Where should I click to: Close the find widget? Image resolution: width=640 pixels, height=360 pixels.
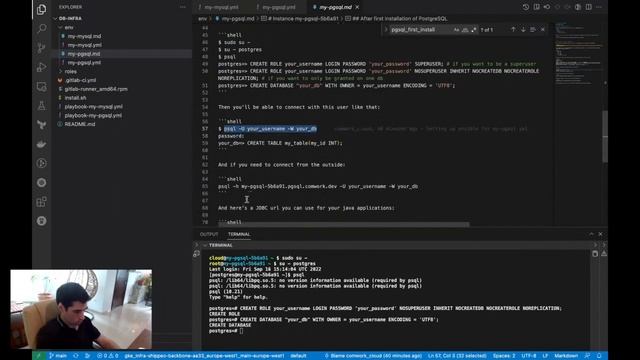542,29
